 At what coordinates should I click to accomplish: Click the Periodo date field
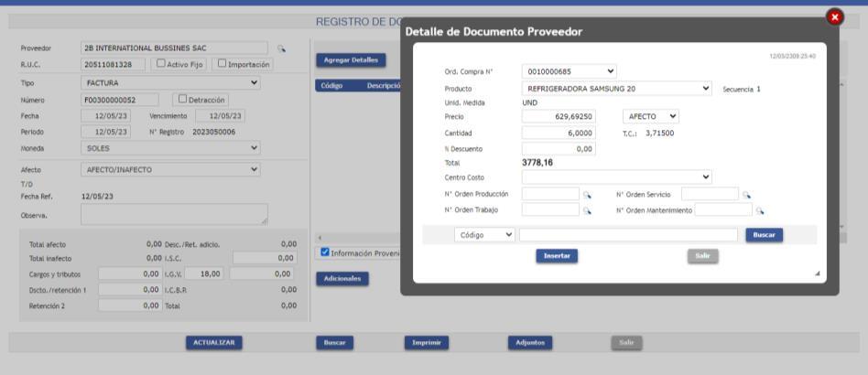click(x=105, y=133)
